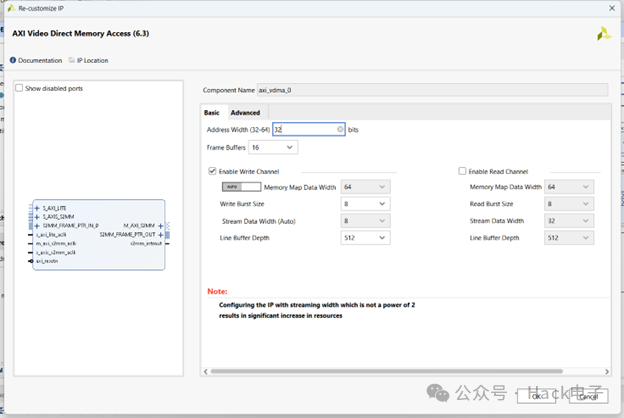624x418 pixels.
Task: Open write channel Memory Map Data Width dropdown
Action: [x=365, y=187]
